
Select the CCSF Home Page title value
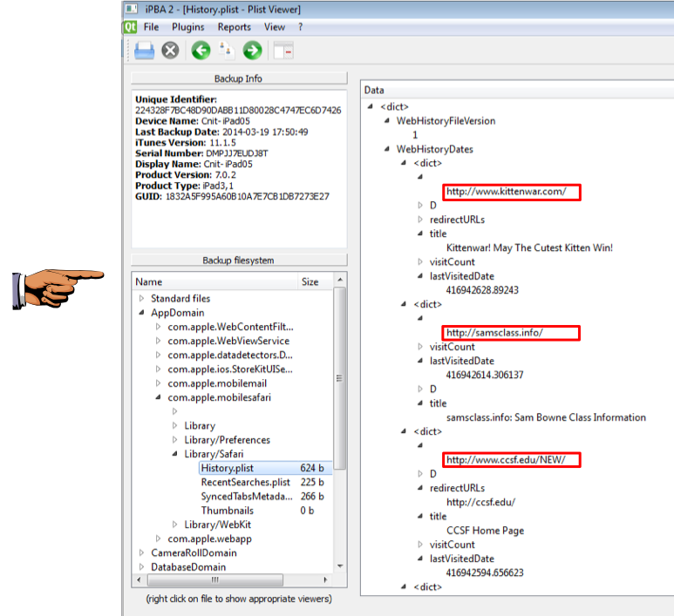click(x=485, y=531)
